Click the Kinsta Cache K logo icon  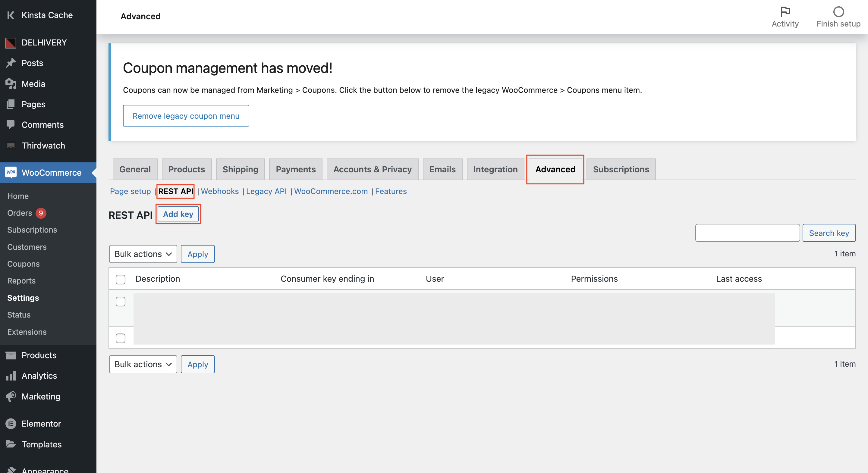click(x=11, y=15)
